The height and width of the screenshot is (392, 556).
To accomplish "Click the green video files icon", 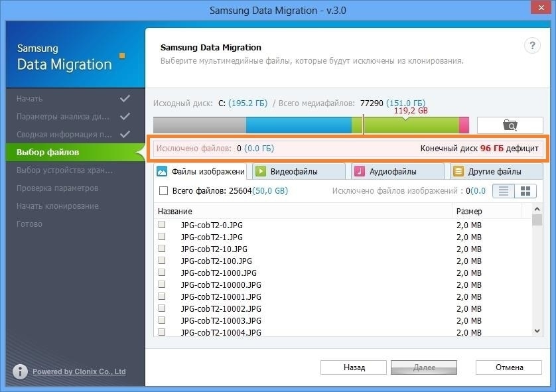I will (x=261, y=172).
